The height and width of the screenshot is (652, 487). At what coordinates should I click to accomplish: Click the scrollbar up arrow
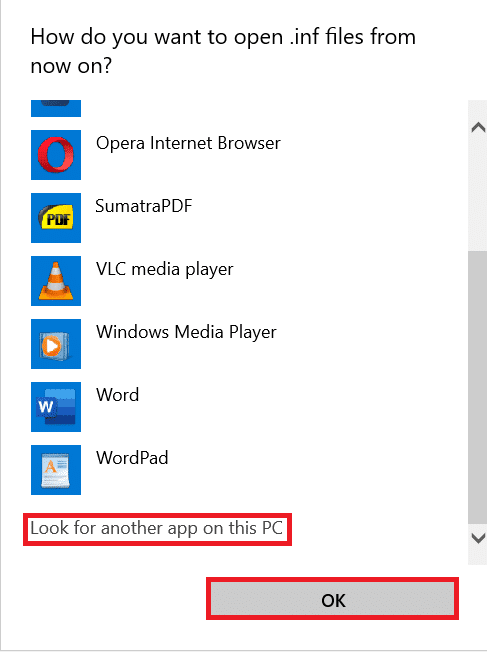[x=478, y=127]
